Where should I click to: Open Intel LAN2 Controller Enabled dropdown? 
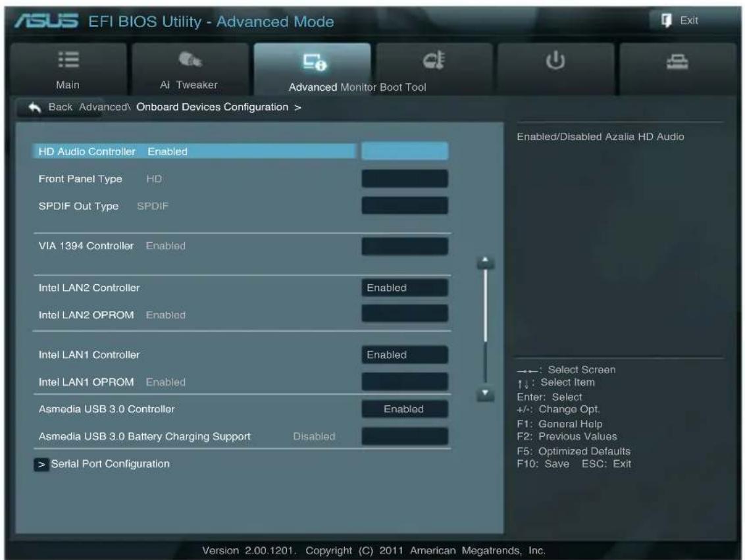point(404,288)
